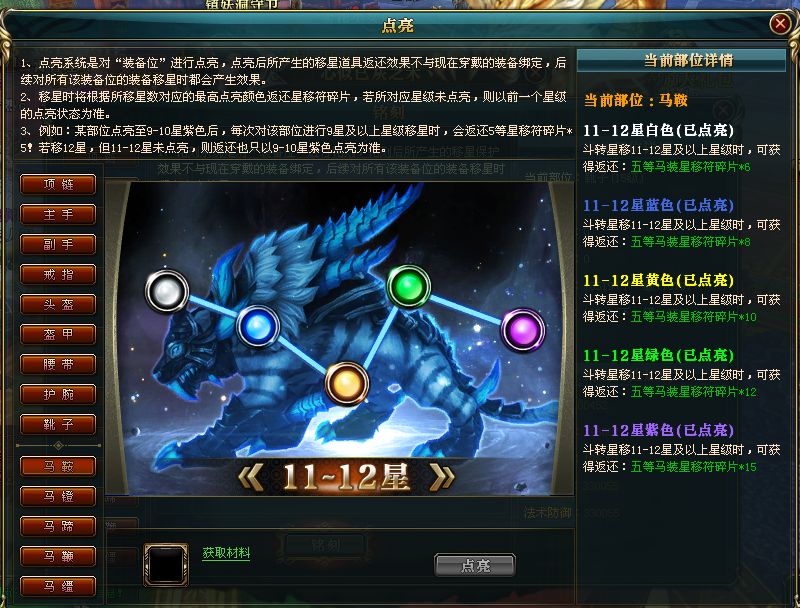
Task: Select the white star orb node
Action: click(x=167, y=291)
